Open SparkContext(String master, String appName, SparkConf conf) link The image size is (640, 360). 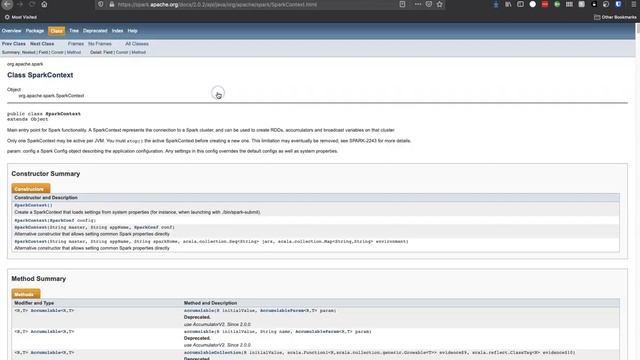tap(94, 227)
